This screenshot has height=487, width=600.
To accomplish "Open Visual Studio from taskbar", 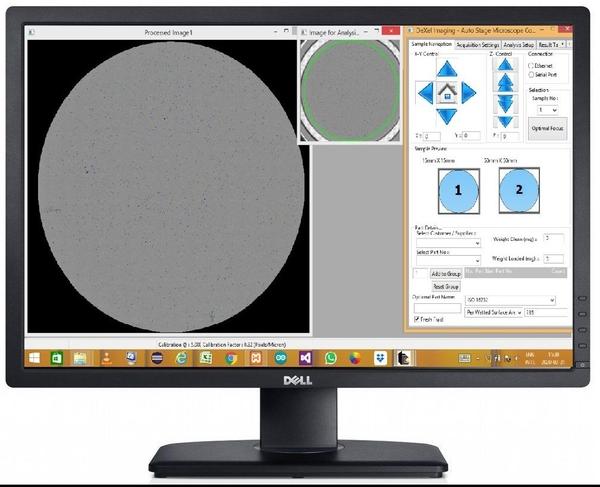I will point(305,358).
